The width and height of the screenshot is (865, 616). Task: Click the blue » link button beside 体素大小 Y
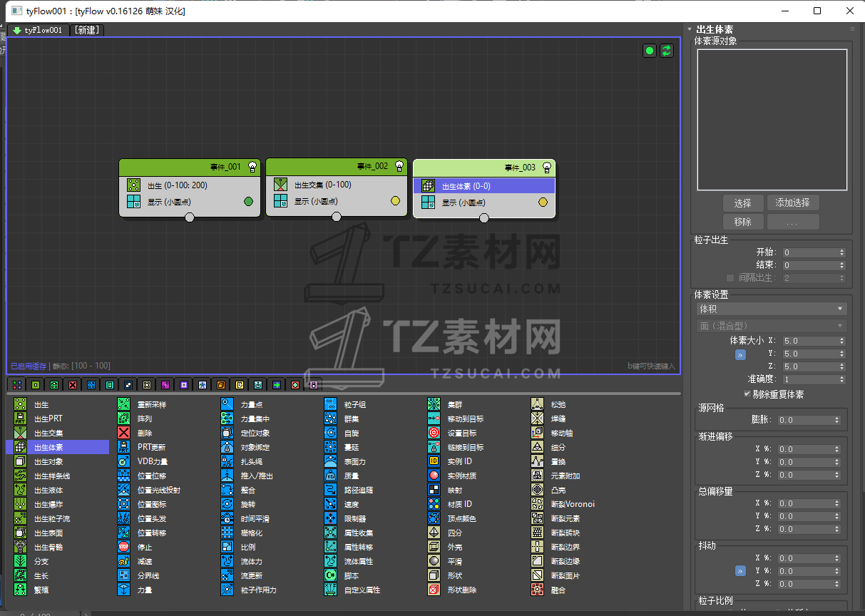point(740,354)
